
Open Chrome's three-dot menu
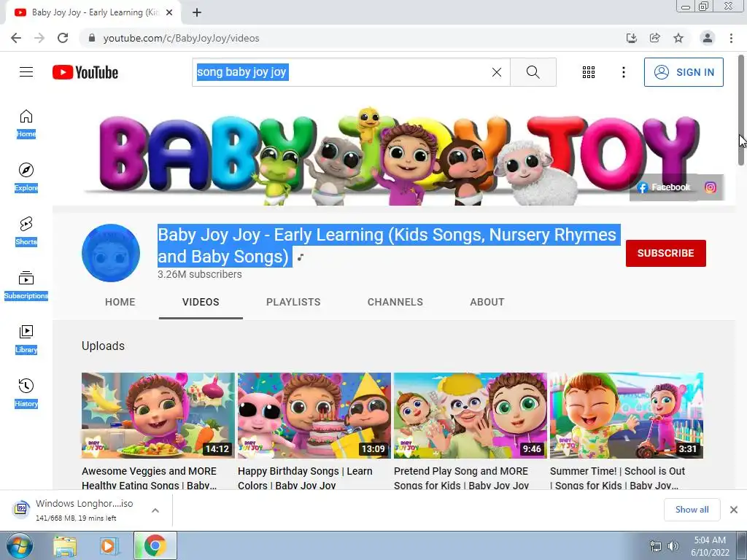point(731,38)
